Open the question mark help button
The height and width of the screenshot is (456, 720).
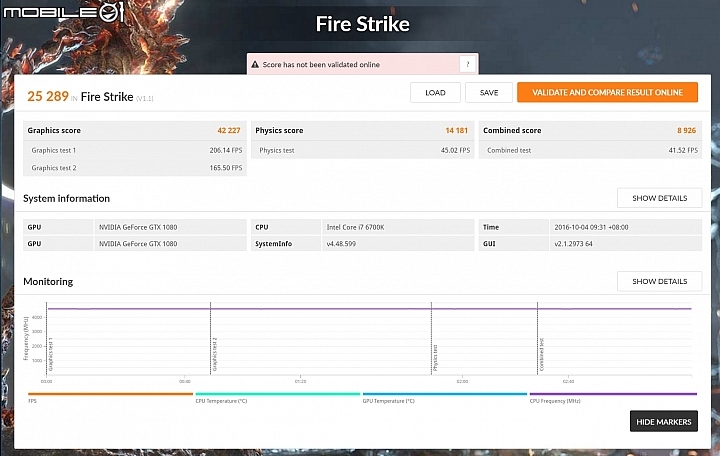click(467, 64)
